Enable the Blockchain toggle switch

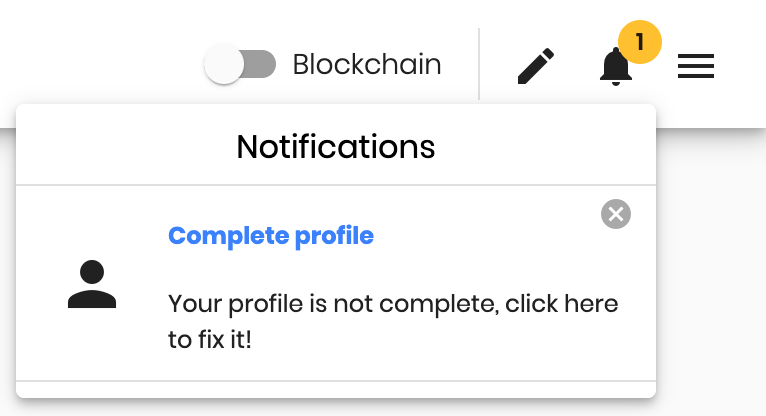240,64
